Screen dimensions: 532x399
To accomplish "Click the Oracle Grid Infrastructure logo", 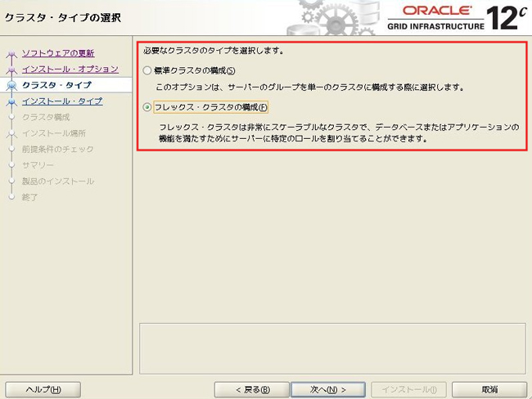I will [x=440, y=16].
